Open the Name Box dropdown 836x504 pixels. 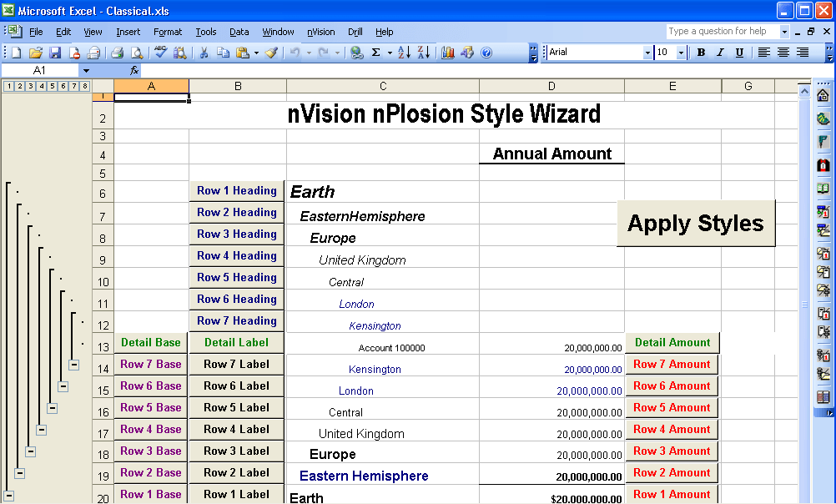pos(88,70)
